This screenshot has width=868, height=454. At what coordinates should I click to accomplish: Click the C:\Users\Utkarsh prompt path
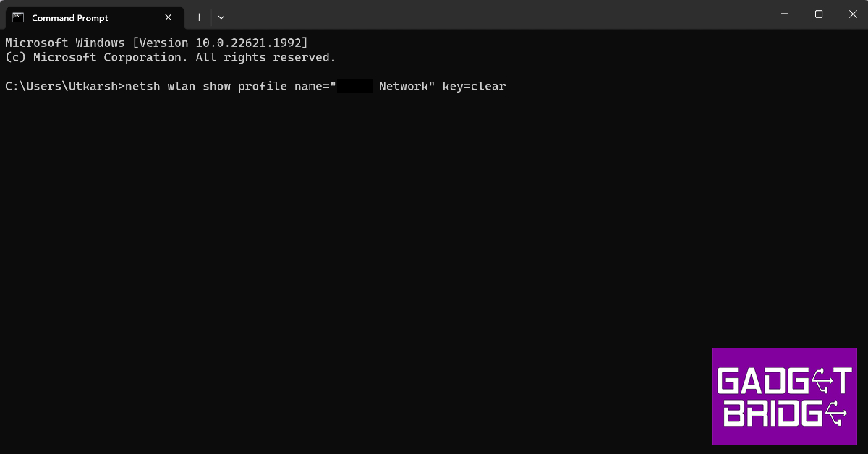[61, 87]
